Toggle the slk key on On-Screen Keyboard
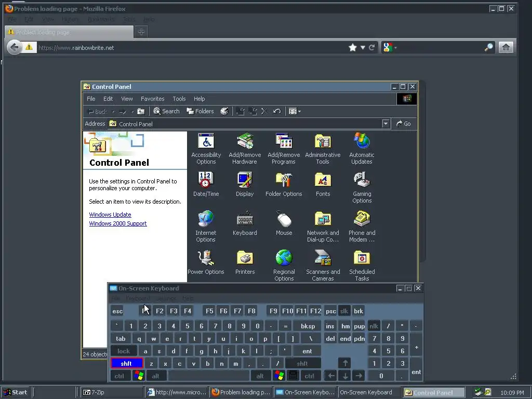This screenshot has height=399, width=532. click(344, 311)
